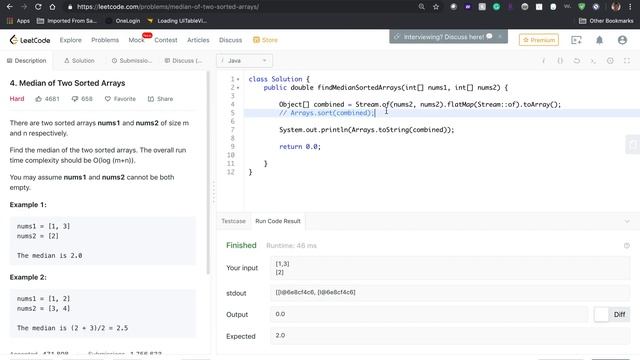Open the Discuss tab in problem panel

click(183, 60)
